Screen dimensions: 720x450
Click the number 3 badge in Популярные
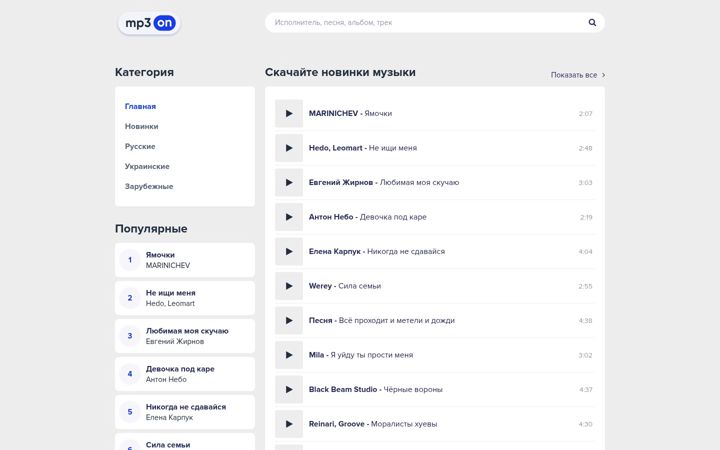click(130, 336)
